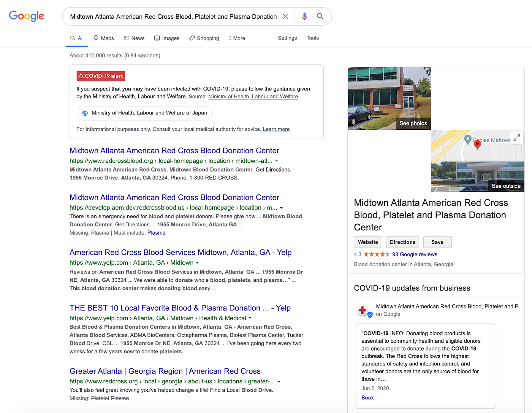Open Ministry of Health, Labour and Welfare source link
The width and height of the screenshot is (532, 413).
pyautogui.click(x=253, y=97)
